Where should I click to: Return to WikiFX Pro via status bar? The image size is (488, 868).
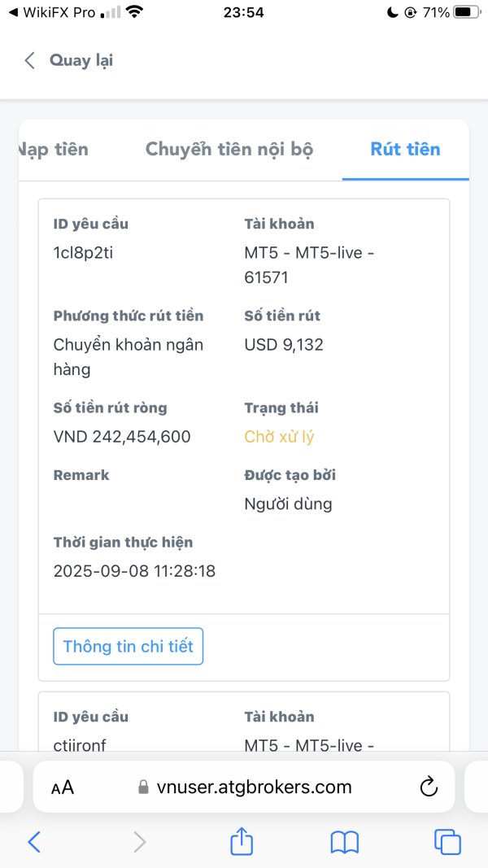[x=53, y=13]
